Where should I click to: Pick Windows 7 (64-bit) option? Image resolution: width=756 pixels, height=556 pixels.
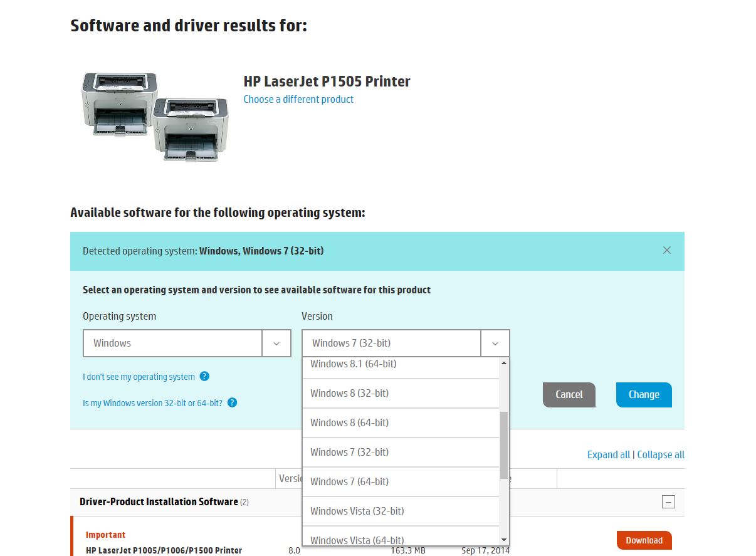point(401,481)
